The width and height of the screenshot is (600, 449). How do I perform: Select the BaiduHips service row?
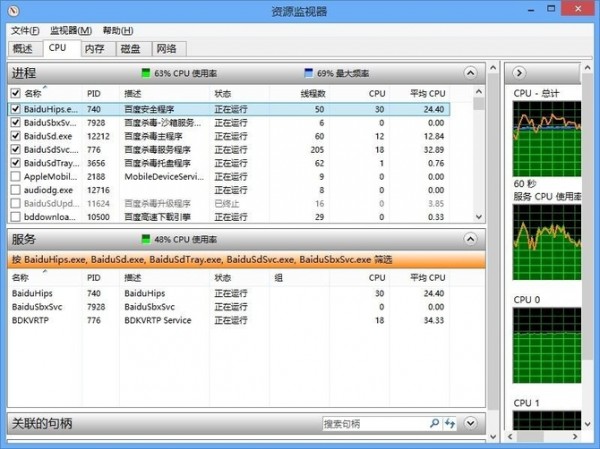pyautogui.click(x=229, y=293)
